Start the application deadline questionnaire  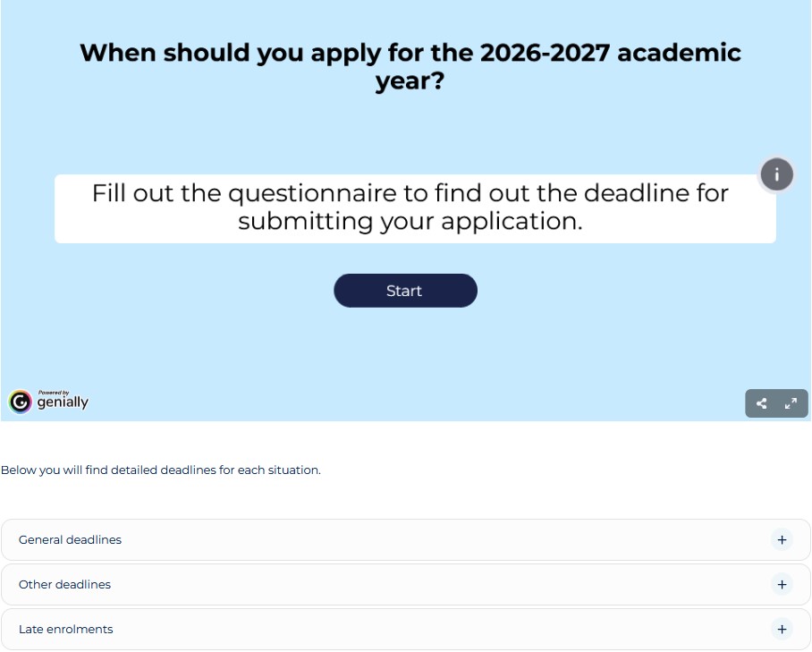coord(405,291)
